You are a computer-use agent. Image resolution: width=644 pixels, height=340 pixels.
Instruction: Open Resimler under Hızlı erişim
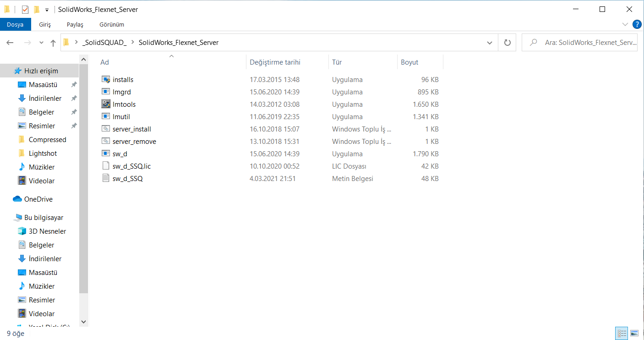click(36, 126)
